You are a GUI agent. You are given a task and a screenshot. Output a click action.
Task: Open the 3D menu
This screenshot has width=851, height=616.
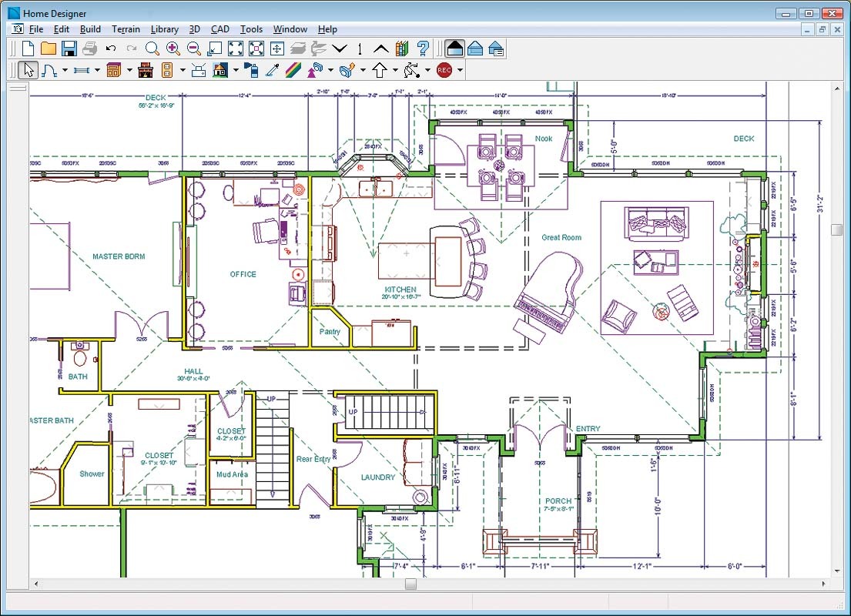pos(195,28)
